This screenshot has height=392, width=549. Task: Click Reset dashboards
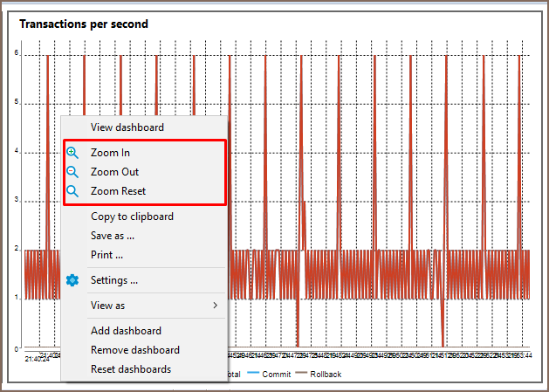point(131,369)
